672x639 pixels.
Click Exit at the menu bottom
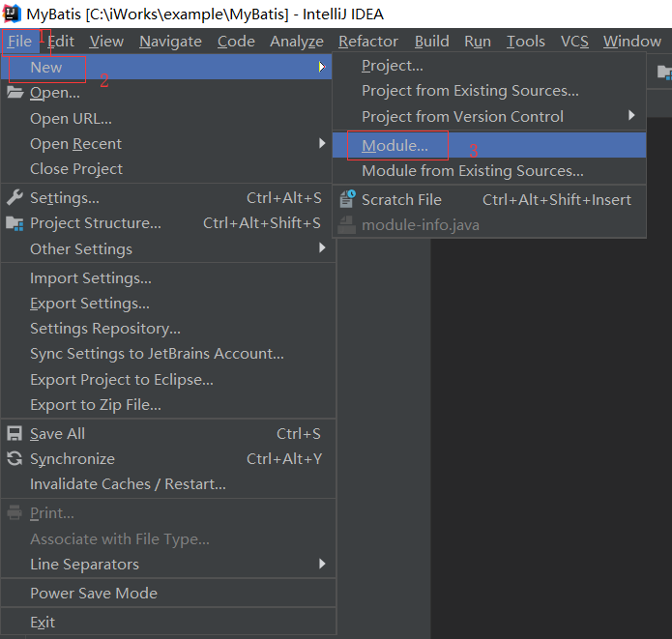[x=43, y=623]
